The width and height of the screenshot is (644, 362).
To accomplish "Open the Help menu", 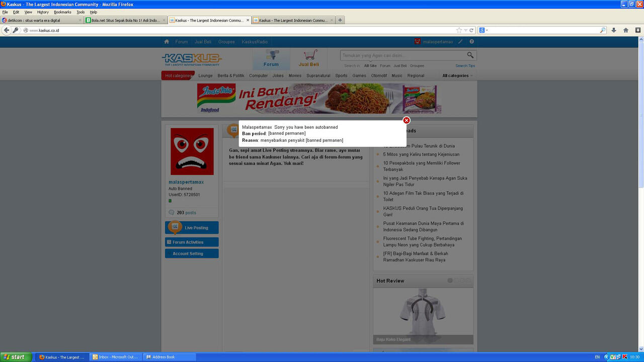I will [x=93, y=12].
